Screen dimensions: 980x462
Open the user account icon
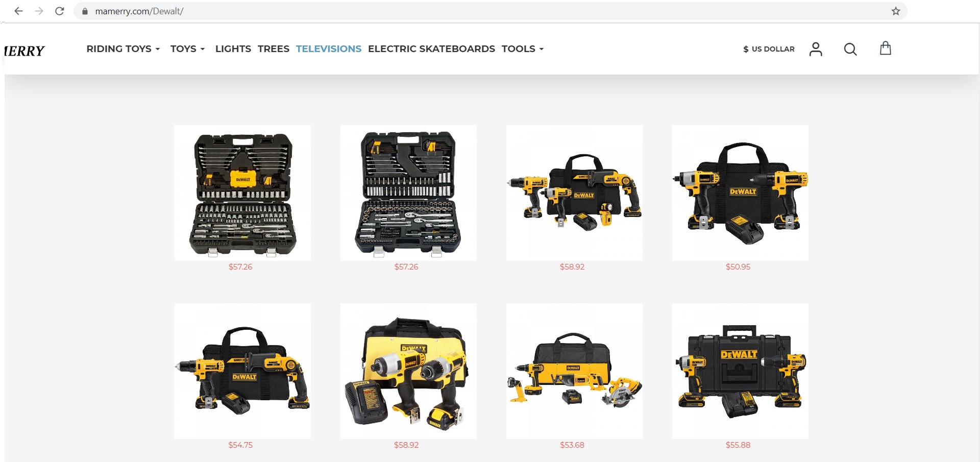(816, 49)
